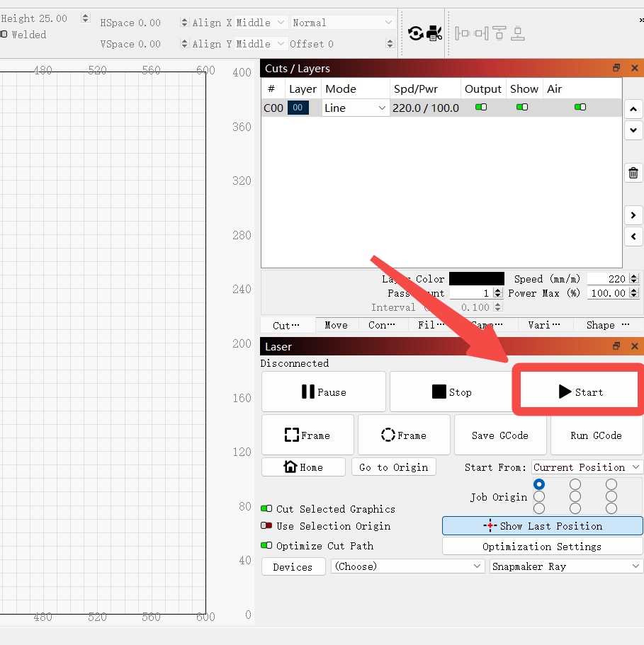Click the Home button with house icon
Viewport: 644px width, 645px height.
(x=303, y=467)
